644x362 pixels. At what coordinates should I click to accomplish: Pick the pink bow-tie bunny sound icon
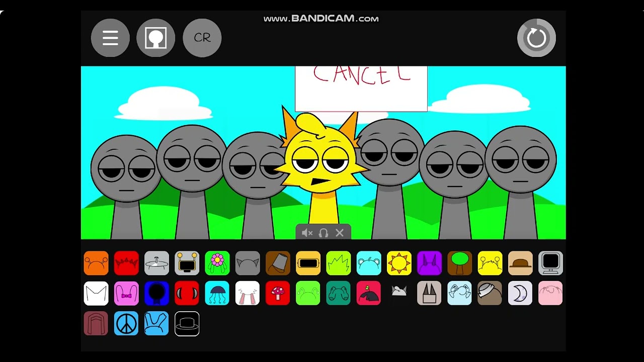pos(126,294)
